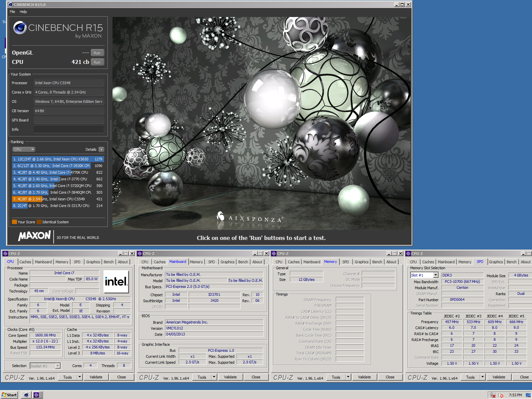Click the BIOS Date value 04/05/2013
Viewport: 532px width, 399px height.
[x=214, y=334]
